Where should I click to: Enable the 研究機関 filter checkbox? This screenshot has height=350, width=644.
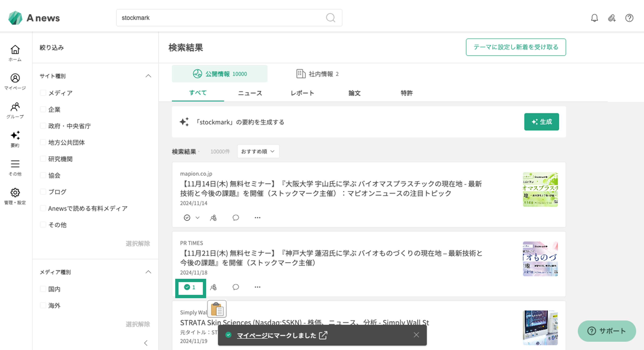[43, 159]
